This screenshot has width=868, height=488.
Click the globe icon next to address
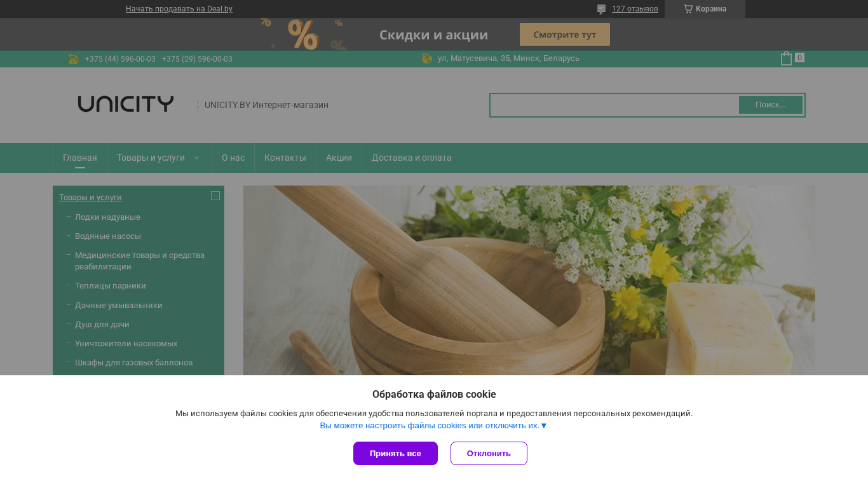tap(427, 58)
